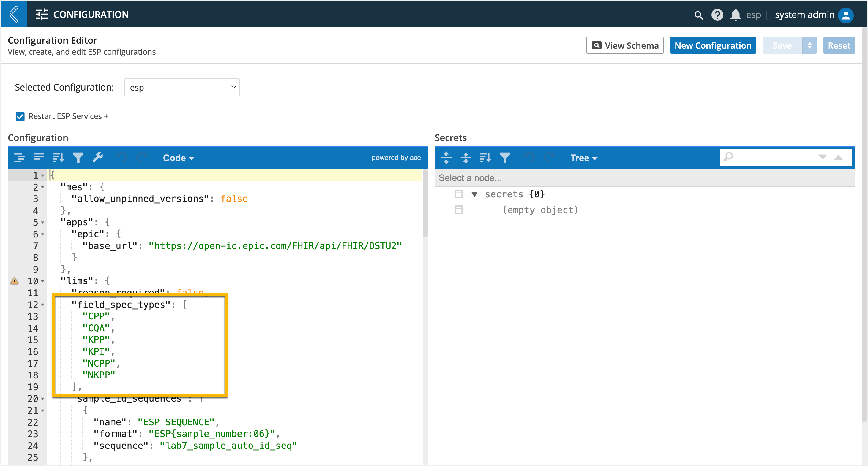
Task: Sort contents in the Secrets editor
Action: click(485, 158)
